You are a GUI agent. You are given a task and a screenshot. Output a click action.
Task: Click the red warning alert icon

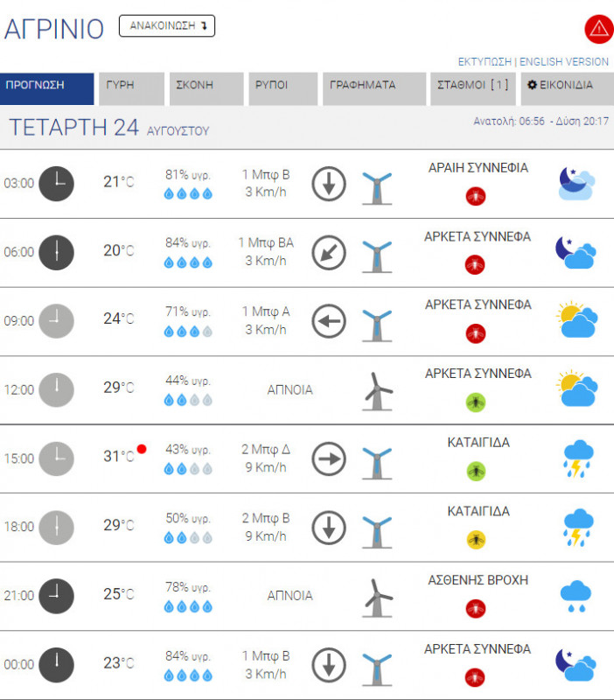pos(599,28)
